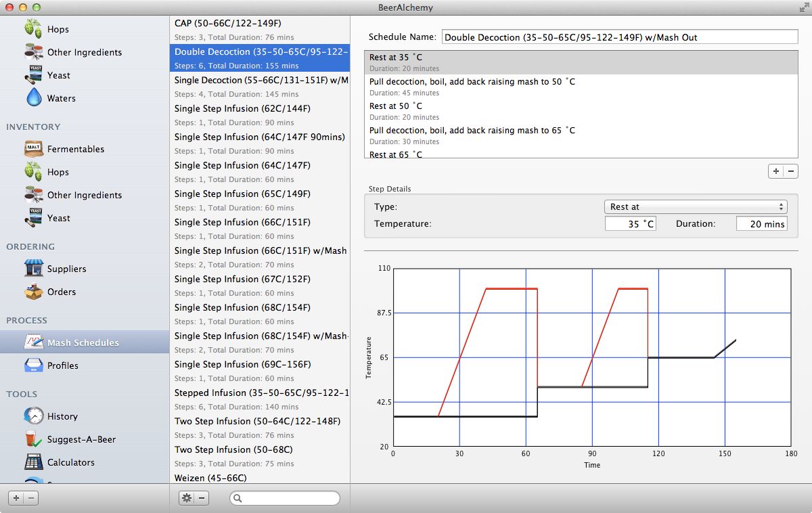Open the gear action menu below schedule list

(187, 498)
